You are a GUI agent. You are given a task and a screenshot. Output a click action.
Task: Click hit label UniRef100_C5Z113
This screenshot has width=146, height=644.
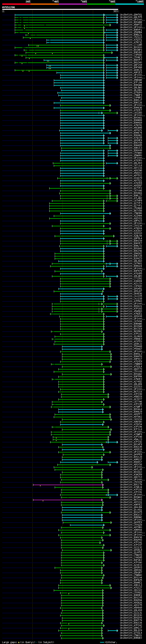coord(131,37)
